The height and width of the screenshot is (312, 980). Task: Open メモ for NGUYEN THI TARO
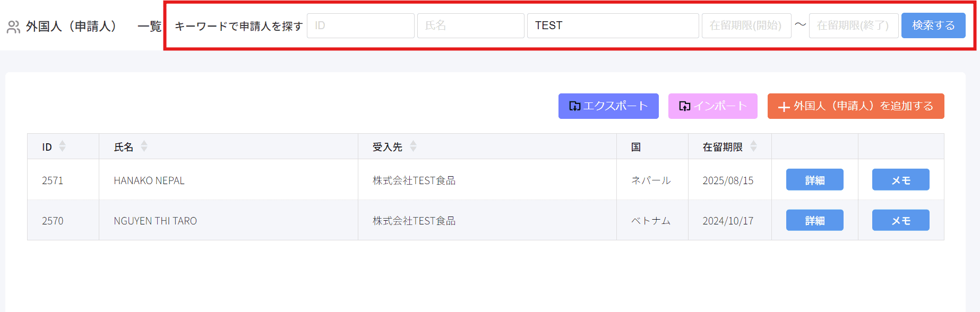[x=900, y=220]
